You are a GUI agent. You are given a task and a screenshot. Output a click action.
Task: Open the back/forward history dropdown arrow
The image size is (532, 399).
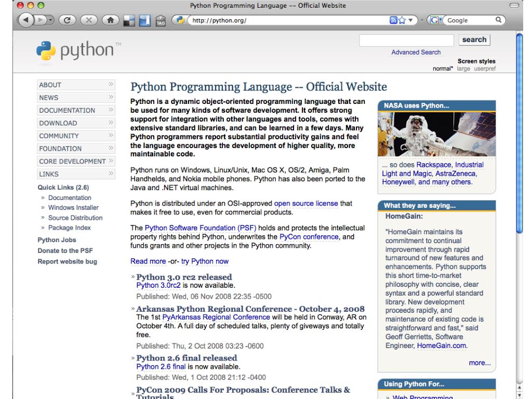(50, 20)
